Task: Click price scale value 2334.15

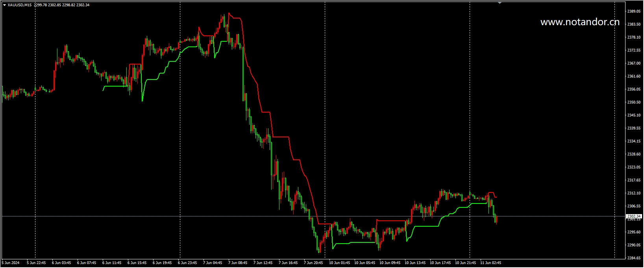Action: [634, 141]
